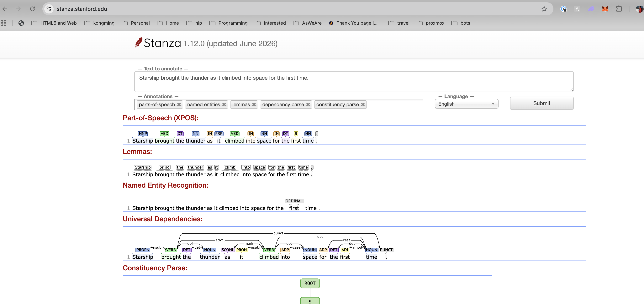The image size is (644, 304).
Task: Open the Personal bookmarks folder
Action: (136, 23)
